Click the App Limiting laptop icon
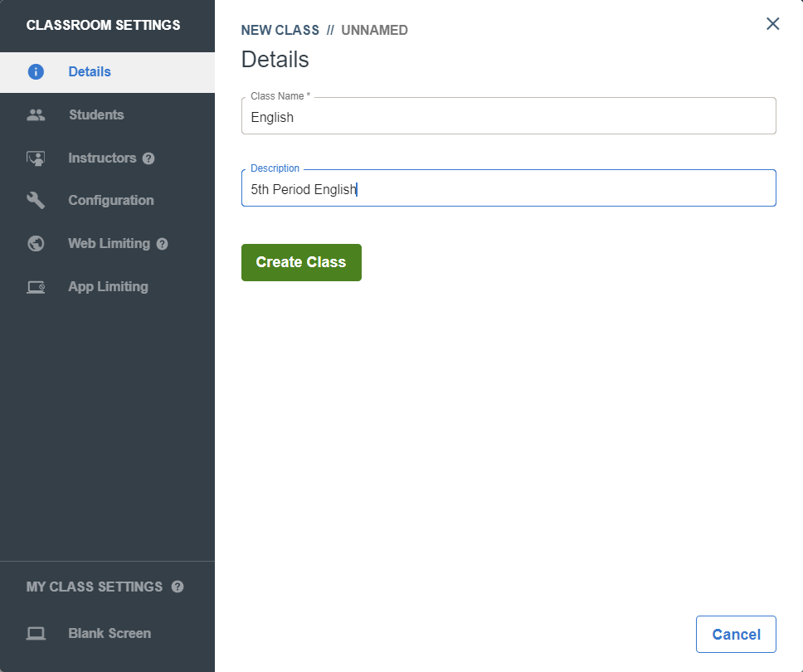803x672 pixels. click(36, 287)
